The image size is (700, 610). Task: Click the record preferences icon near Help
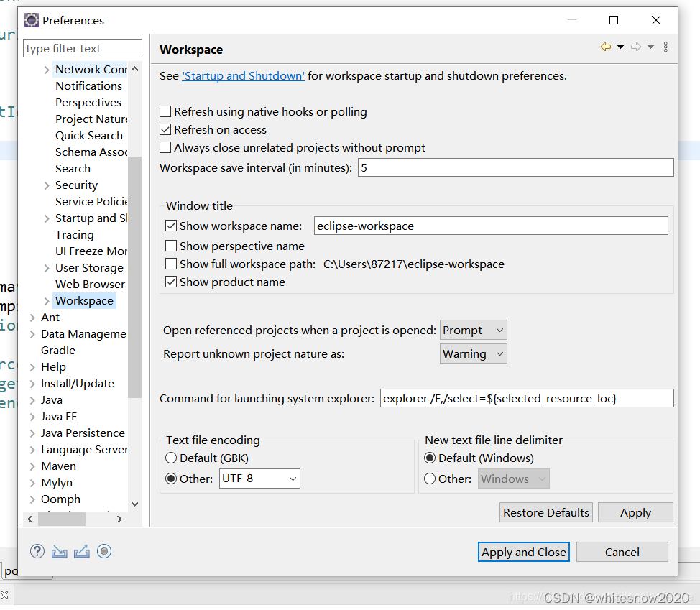coord(103,551)
